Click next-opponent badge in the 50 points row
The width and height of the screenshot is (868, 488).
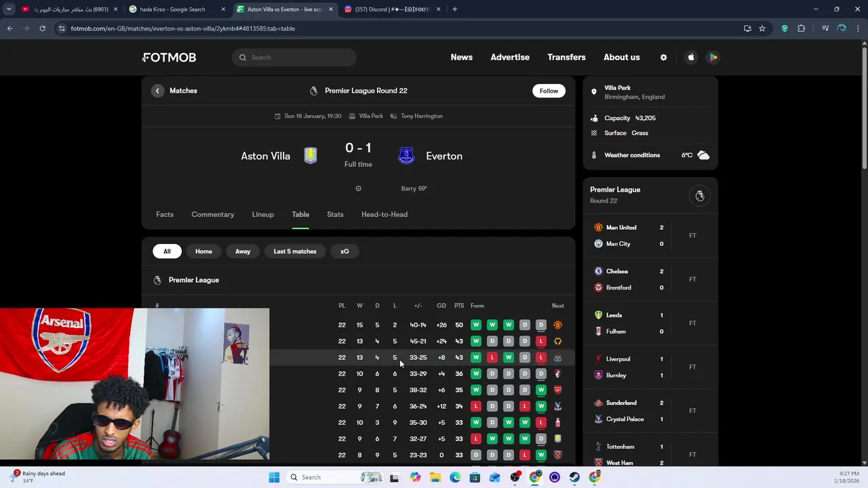(x=557, y=325)
